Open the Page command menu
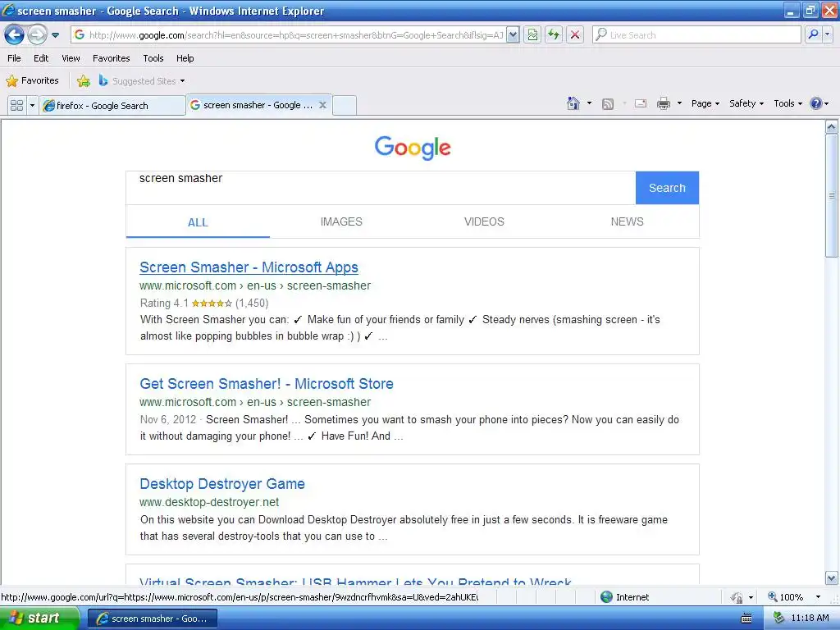 coord(705,103)
